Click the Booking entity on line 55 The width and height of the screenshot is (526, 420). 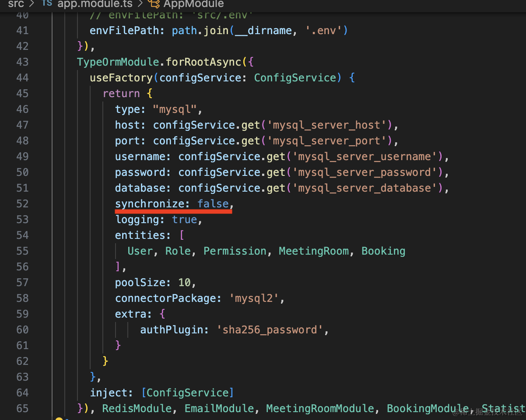tap(383, 251)
